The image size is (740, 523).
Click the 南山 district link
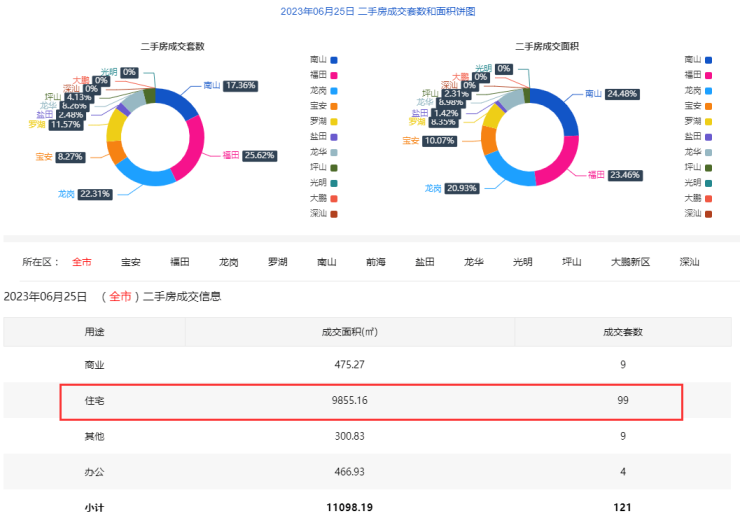click(x=326, y=262)
